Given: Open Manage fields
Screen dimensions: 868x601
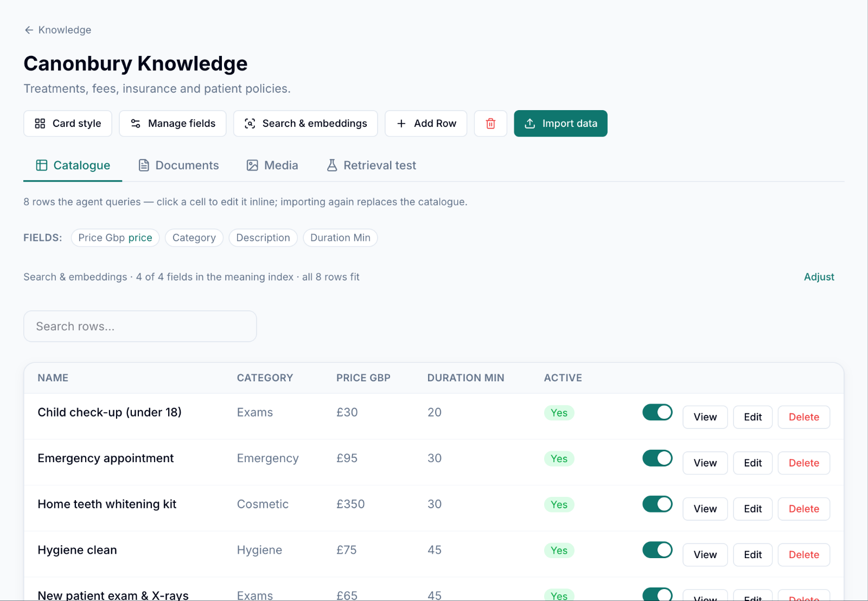Looking at the screenshot, I should click(x=173, y=124).
